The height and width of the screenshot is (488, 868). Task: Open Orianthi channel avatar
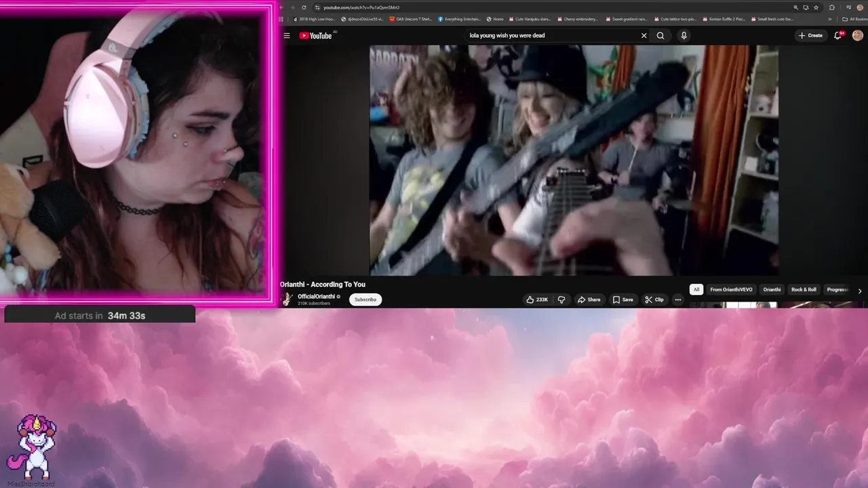(x=288, y=299)
